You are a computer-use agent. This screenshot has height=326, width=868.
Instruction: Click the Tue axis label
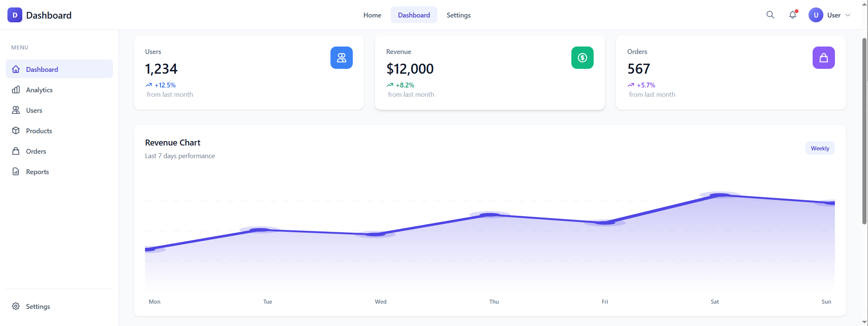coord(268,302)
